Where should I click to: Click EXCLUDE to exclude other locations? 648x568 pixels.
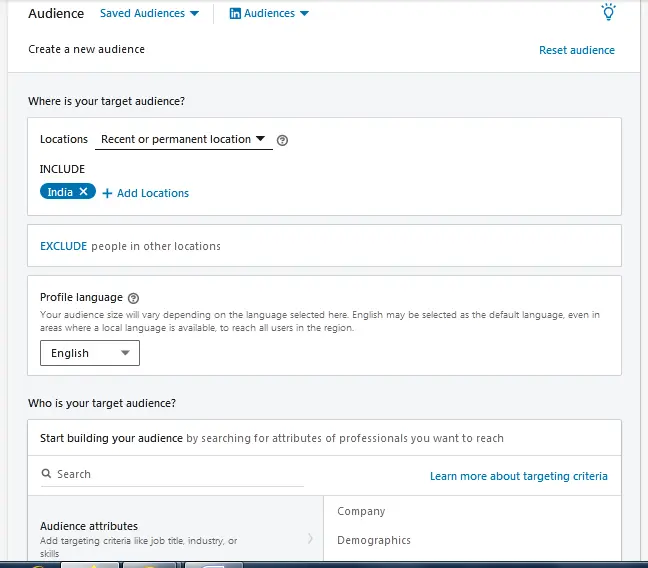point(63,246)
